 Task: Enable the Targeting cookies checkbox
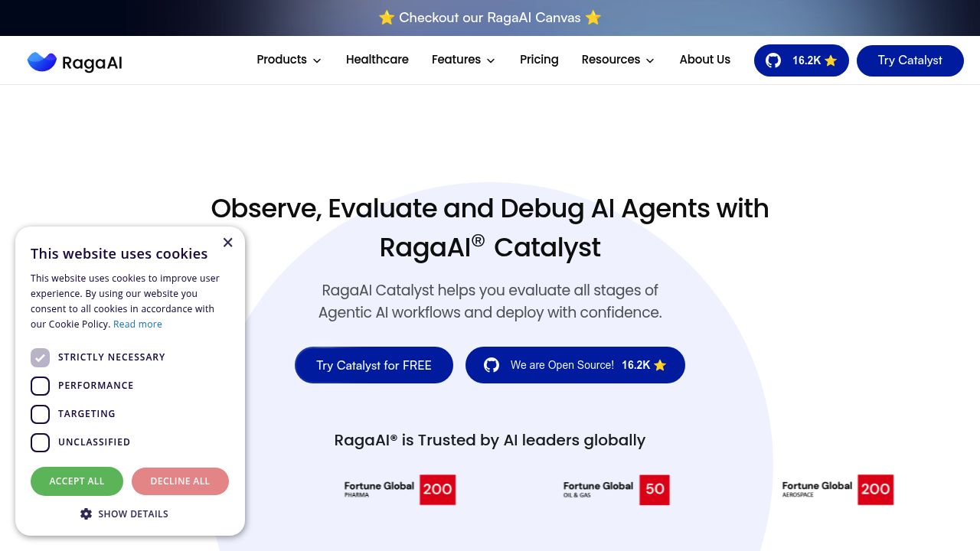pos(40,414)
